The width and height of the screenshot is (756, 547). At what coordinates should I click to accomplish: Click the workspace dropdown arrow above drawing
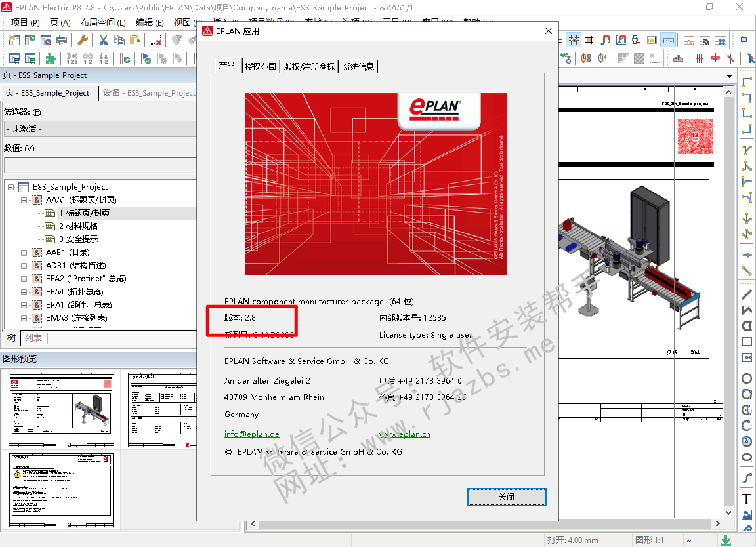[729, 76]
